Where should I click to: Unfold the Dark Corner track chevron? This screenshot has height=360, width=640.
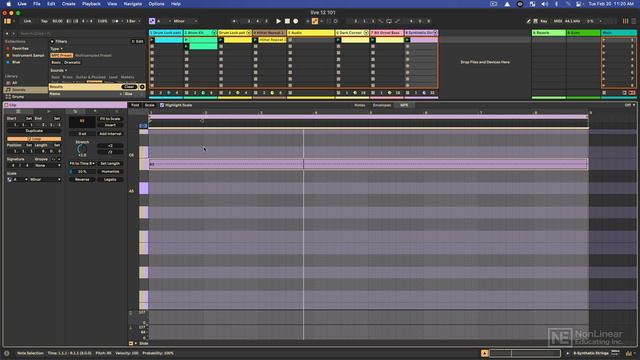(x=366, y=33)
